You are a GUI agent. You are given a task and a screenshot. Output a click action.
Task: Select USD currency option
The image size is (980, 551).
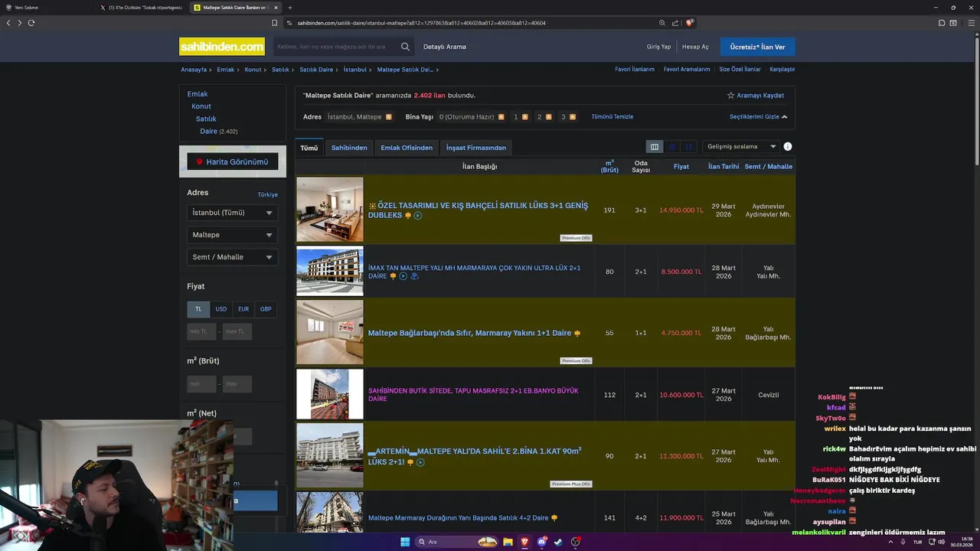click(x=220, y=309)
